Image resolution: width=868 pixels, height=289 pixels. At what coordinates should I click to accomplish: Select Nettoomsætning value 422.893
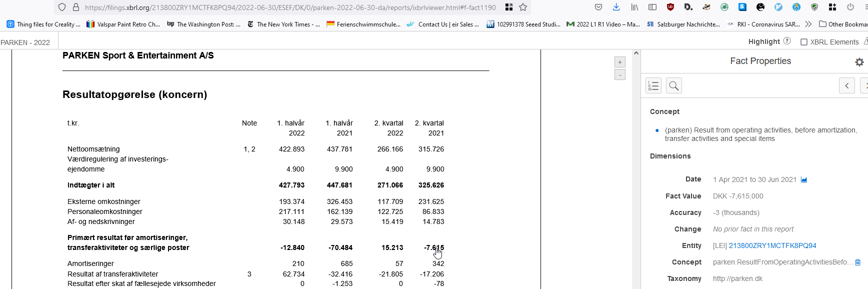[x=291, y=149]
